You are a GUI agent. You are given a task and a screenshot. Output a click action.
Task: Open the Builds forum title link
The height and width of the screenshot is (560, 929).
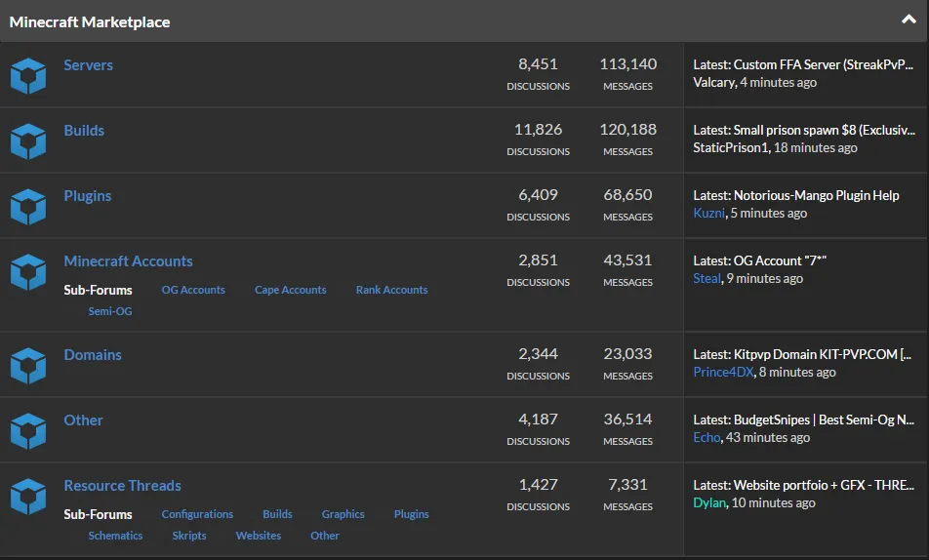tap(84, 131)
